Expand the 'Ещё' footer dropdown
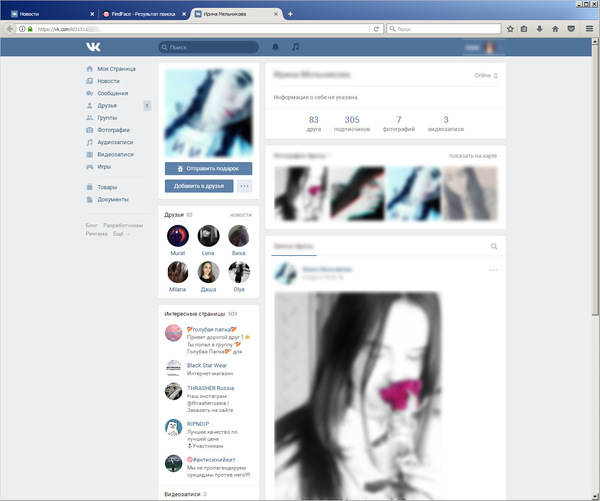The image size is (600, 501). [x=121, y=234]
